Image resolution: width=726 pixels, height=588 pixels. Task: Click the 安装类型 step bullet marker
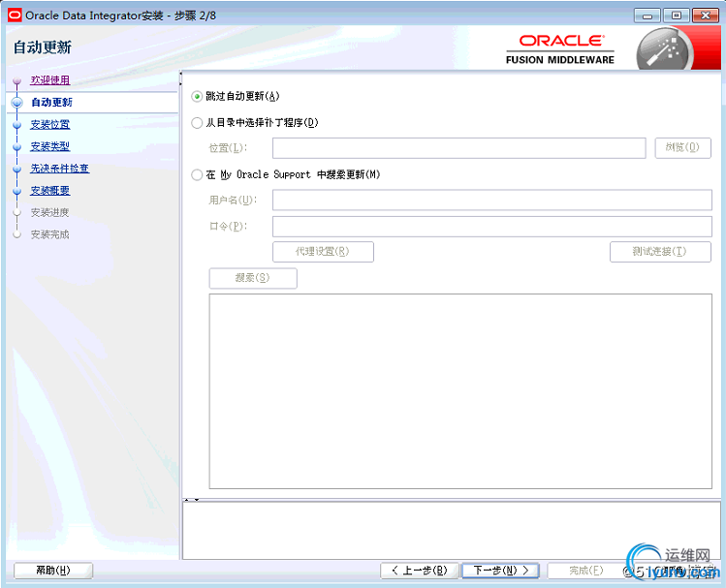pyautogui.click(x=17, y=147)
